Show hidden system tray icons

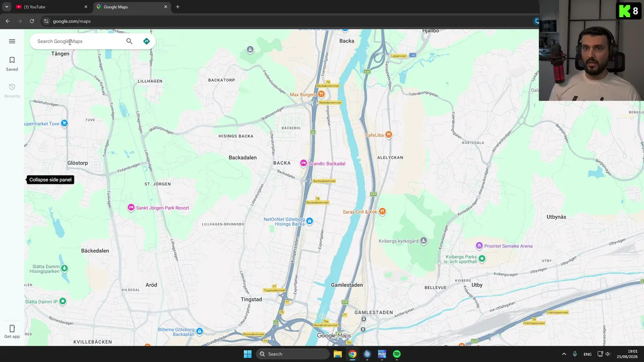tap(564, 354)
